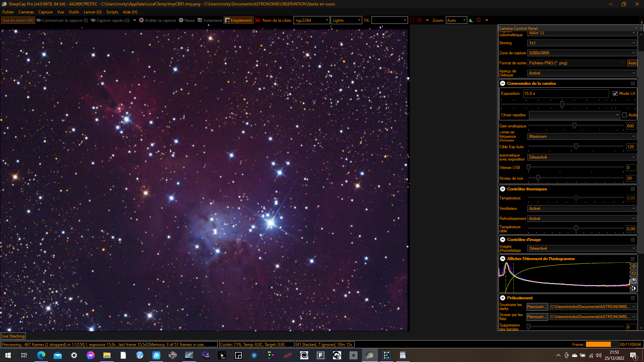The image size is (644, 362).
Task: Open the frame rate limit Maximum dropdown
Action: coord(582,136)
